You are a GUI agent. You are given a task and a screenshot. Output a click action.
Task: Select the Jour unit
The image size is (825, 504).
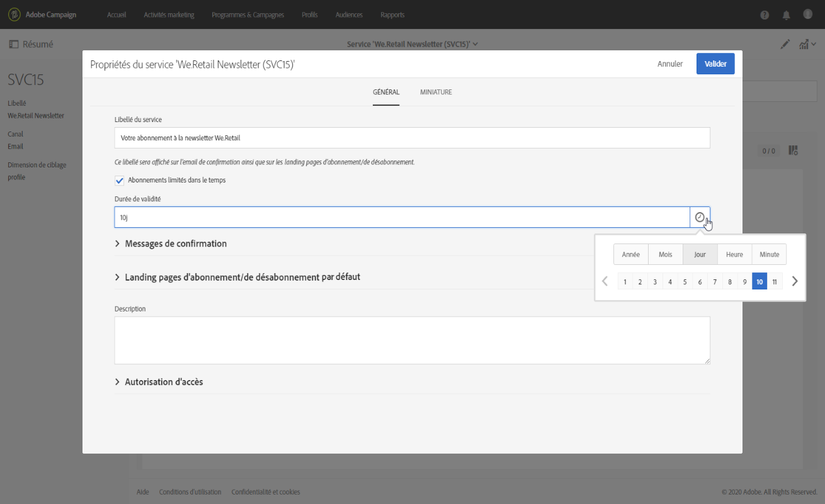[x=700, y=255]
